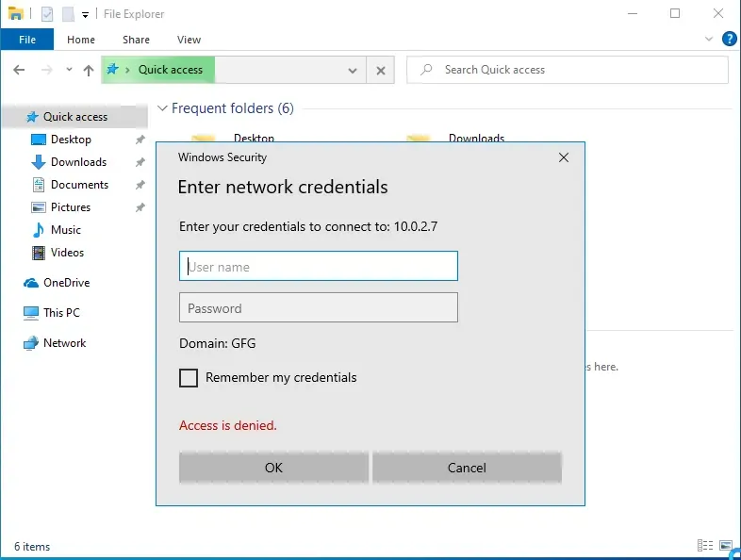The image size is (741, 560).
Task: Open the File menu tab
Action: point(27,40)
